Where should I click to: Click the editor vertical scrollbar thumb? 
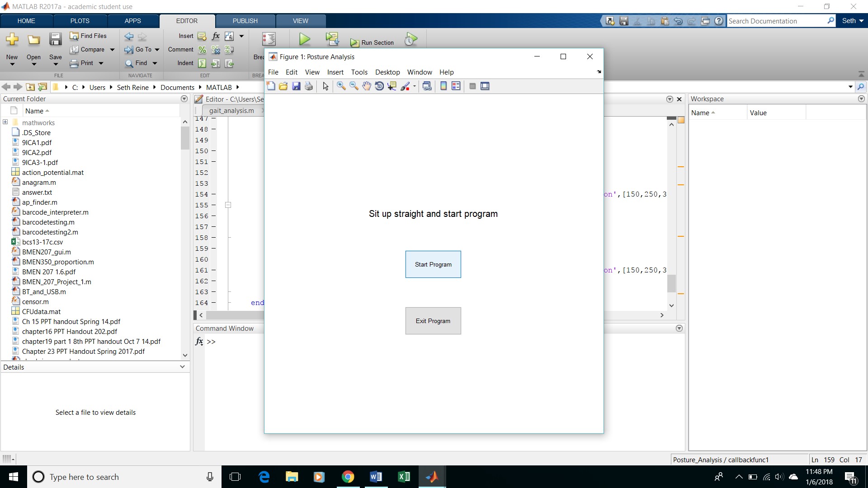[671, 284]
